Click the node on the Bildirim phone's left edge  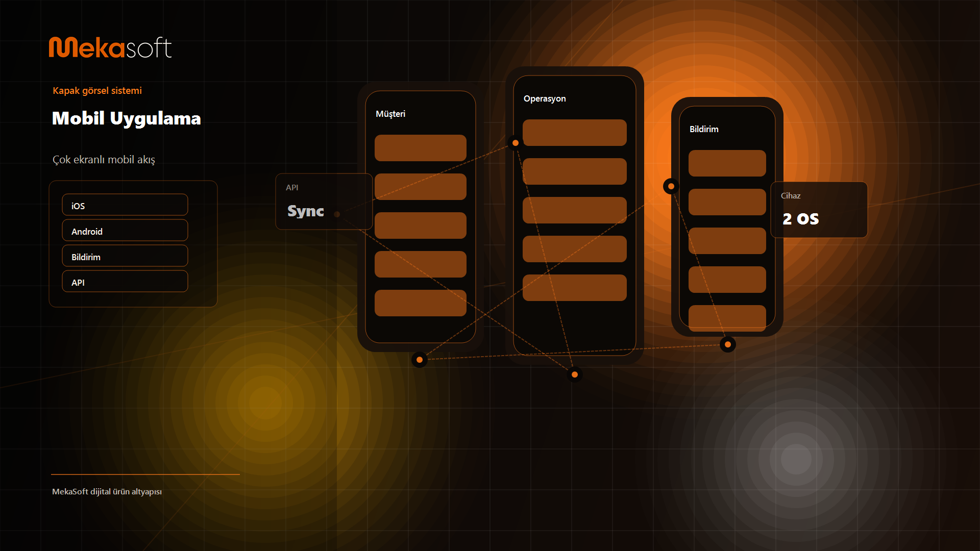click(671, 186)
